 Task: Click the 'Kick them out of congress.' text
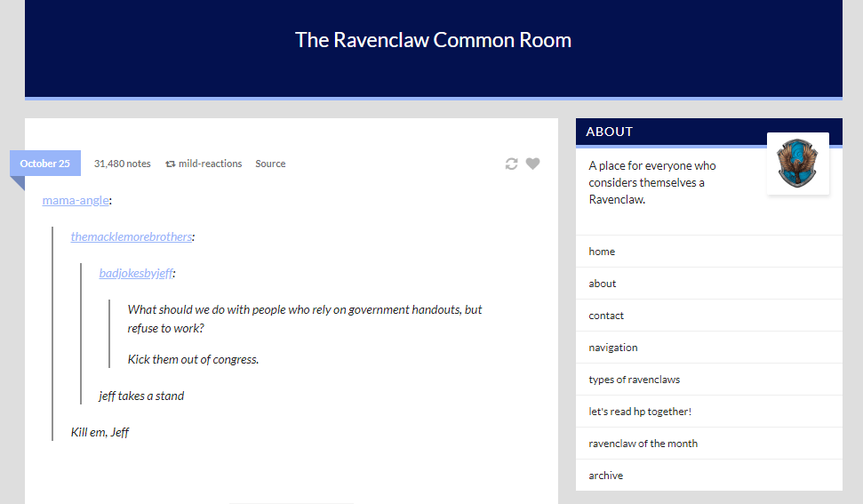pyautogui.click(x=193, y=359)
